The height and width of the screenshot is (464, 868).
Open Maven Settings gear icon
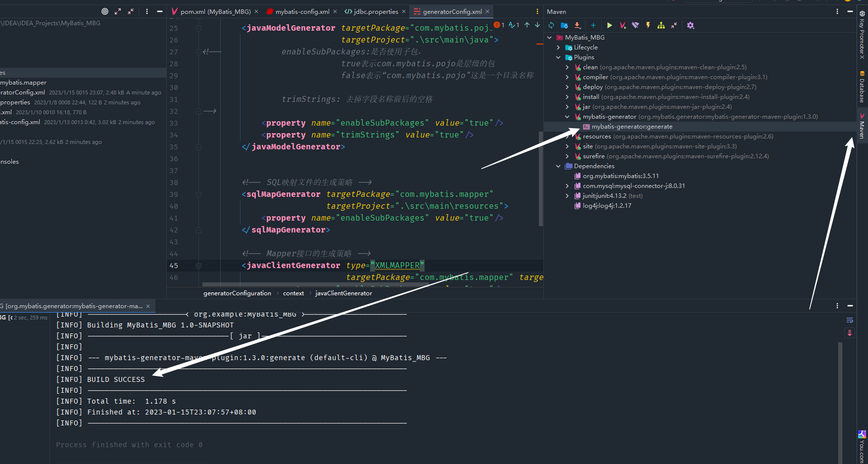click(x=691, y=25)
